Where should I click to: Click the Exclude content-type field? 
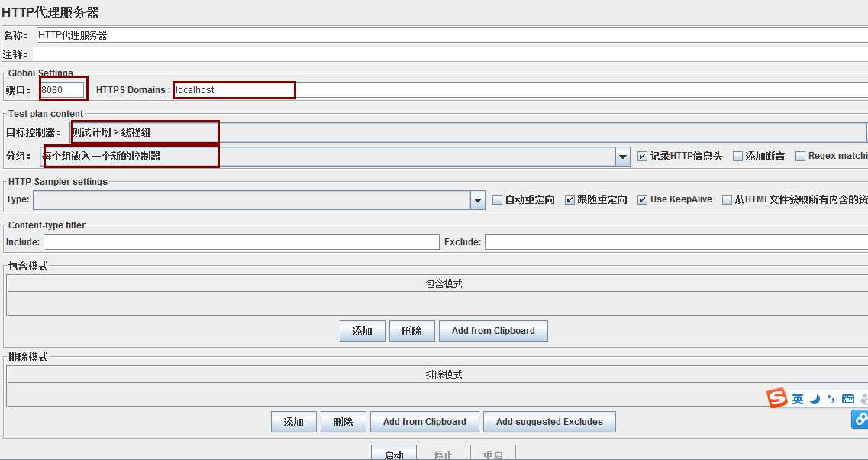[x=676, y=242]
